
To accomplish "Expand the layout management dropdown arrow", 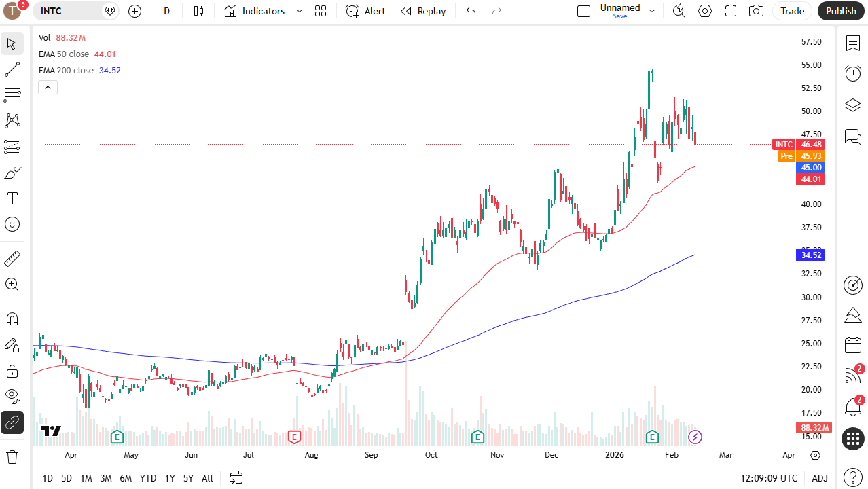I will click(652, 11).
